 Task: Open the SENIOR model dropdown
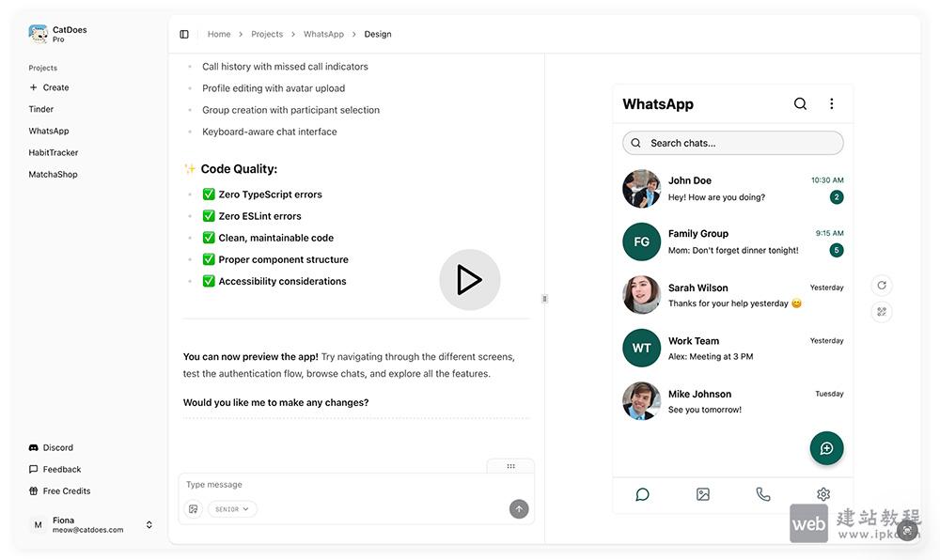coord(232,509)
